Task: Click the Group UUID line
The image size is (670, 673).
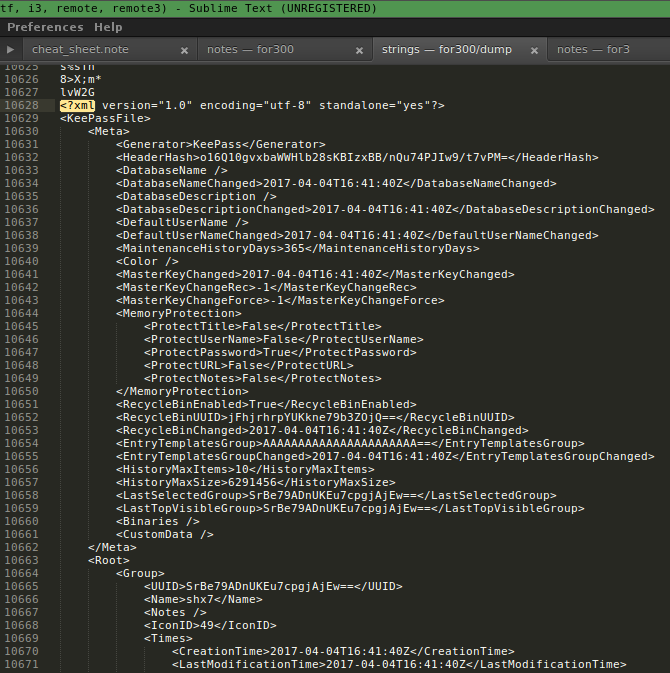Action: pos(273,586)
